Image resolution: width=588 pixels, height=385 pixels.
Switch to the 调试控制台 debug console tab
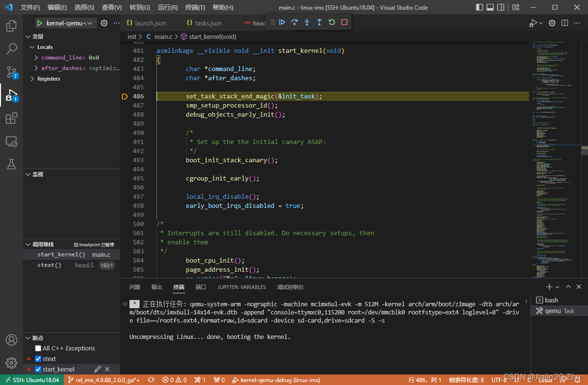290,287
